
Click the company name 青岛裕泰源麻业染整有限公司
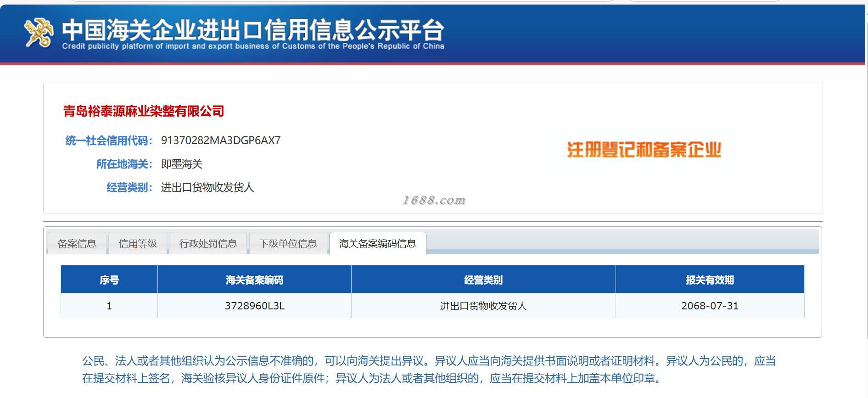(144, 111)
